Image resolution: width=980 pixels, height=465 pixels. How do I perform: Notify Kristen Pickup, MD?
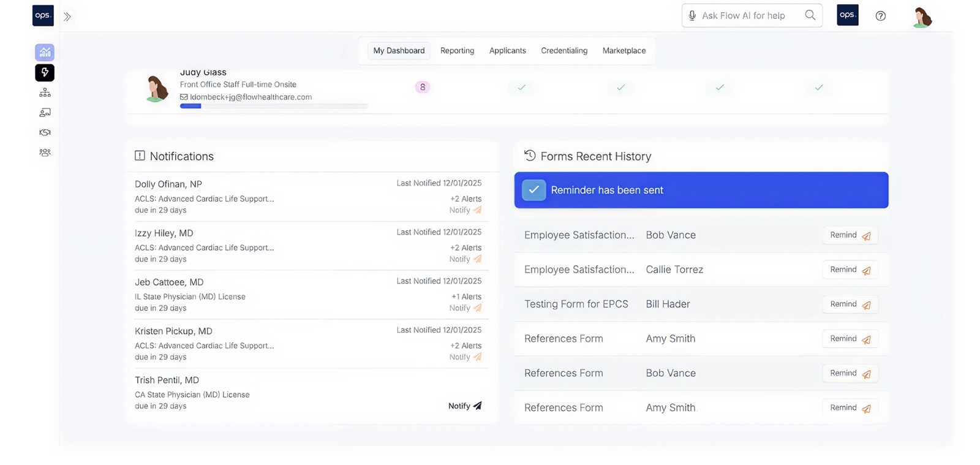[466, 357]
